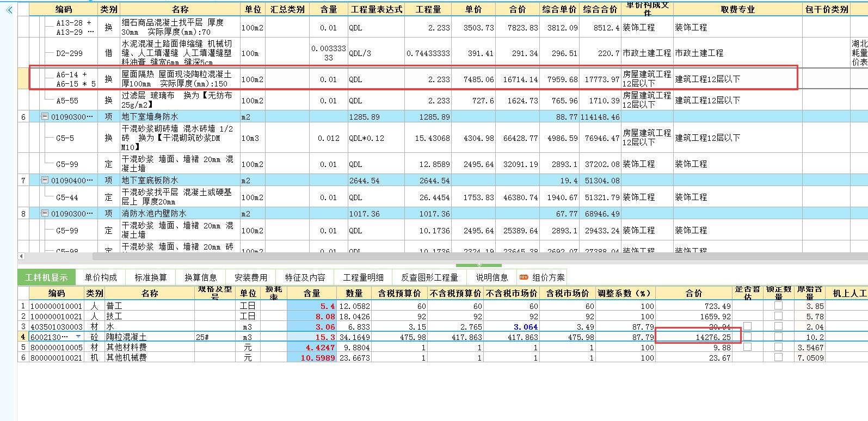Toggle 锁定数量 checkbox for 陶粒混凝土 row

click(778, 337)
